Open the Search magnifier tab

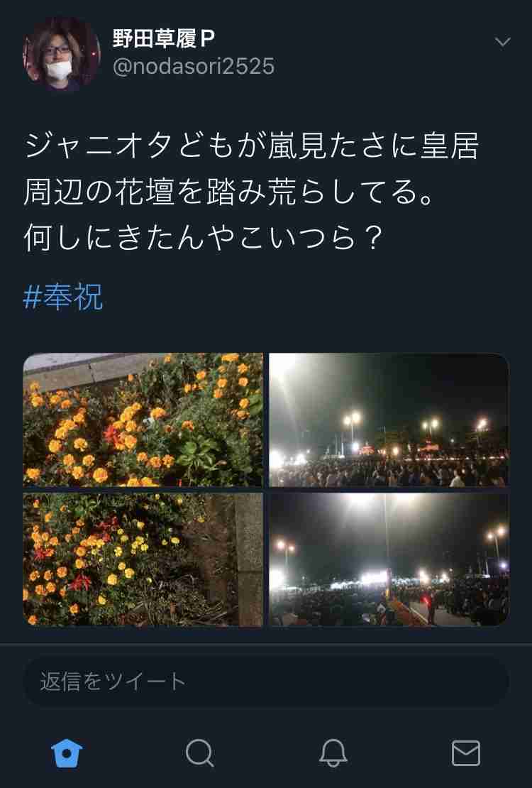pos(199,753)
